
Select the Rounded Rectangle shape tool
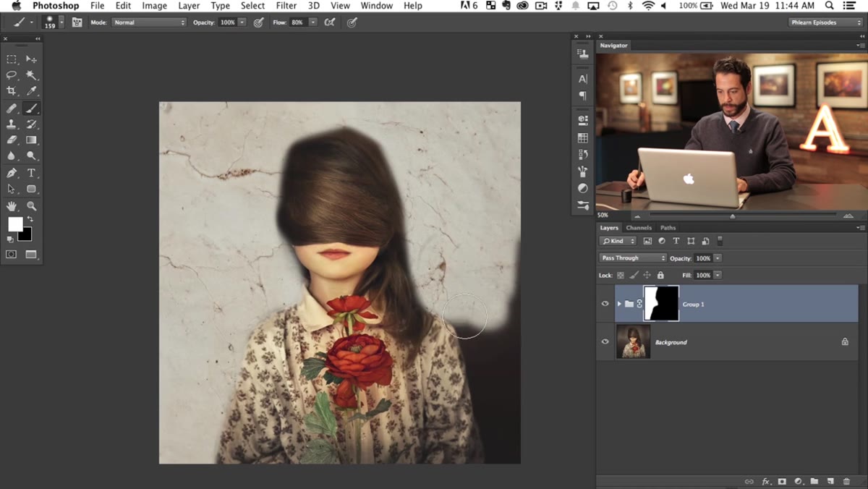pos(31,190)
